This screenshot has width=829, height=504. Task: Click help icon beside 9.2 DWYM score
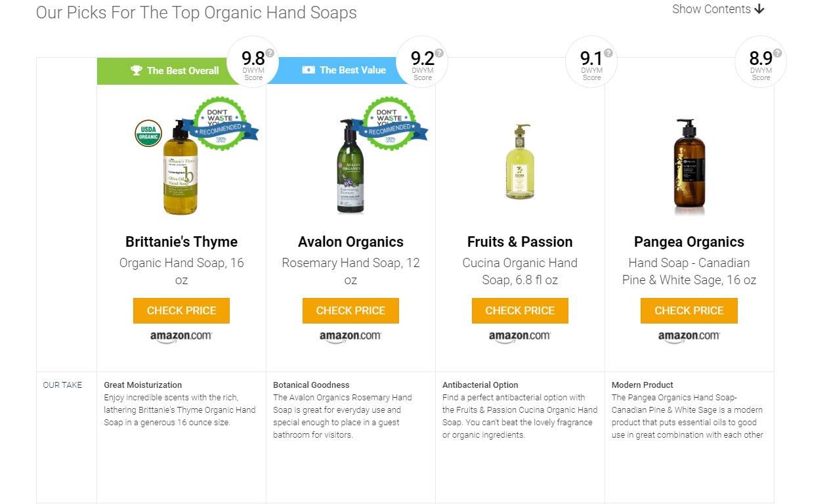439,53
